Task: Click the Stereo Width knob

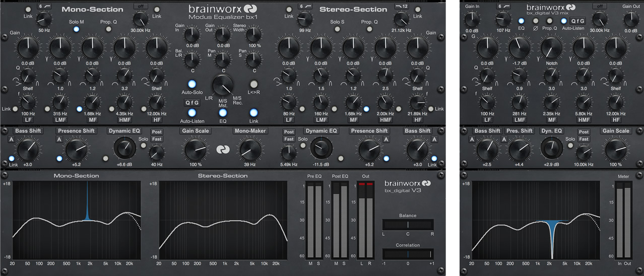Action: coord(253,34)
